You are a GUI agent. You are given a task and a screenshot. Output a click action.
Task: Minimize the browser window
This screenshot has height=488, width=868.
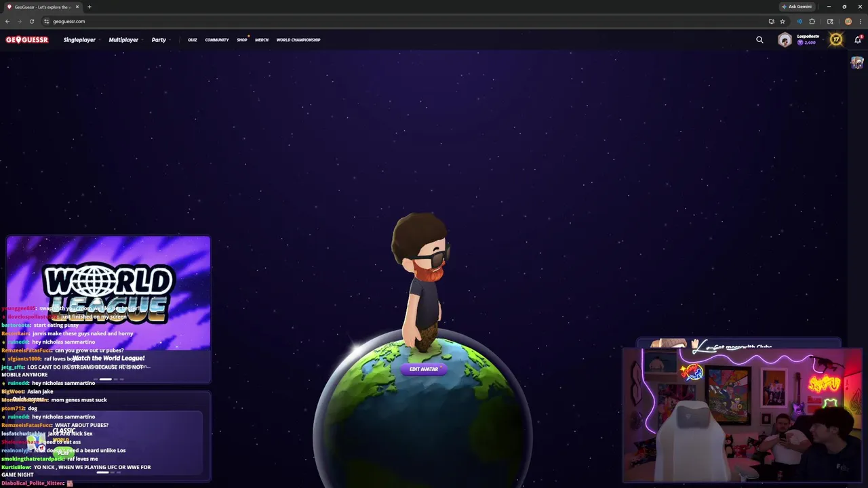pyautogui.click(x=829, y=7)
